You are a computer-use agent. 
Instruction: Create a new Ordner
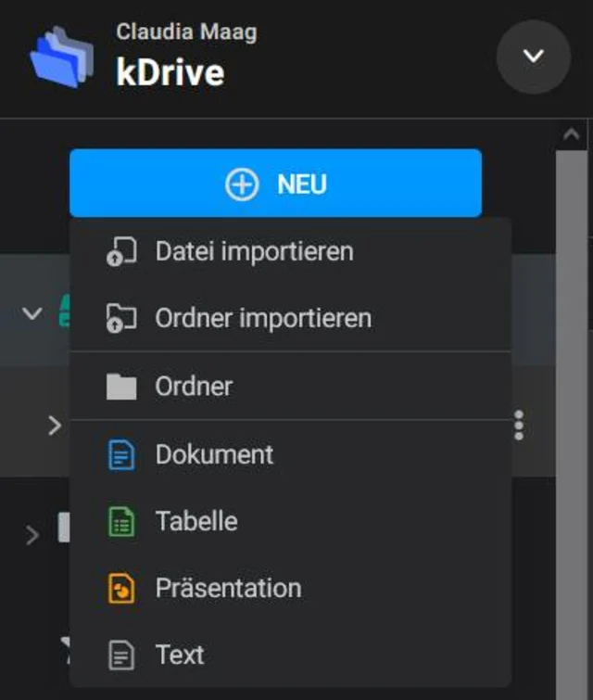click(x=290, y=387)
